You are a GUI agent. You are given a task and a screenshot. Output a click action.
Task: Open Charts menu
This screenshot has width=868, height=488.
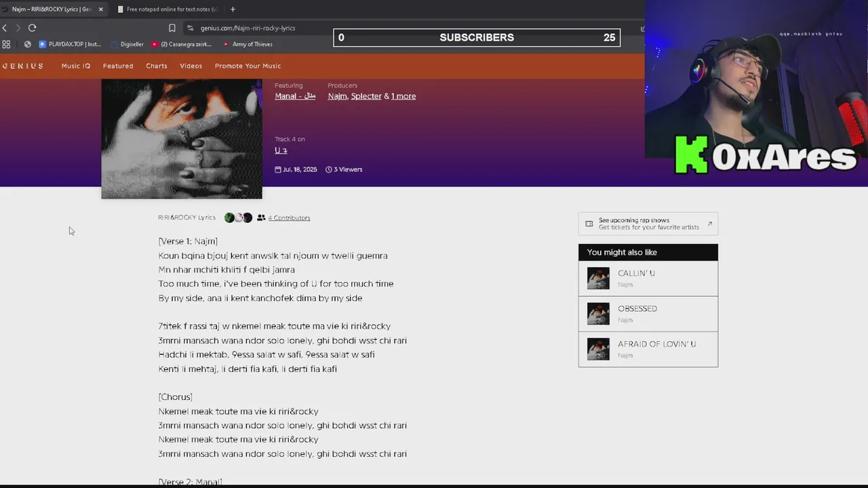[x=157, y=66]
